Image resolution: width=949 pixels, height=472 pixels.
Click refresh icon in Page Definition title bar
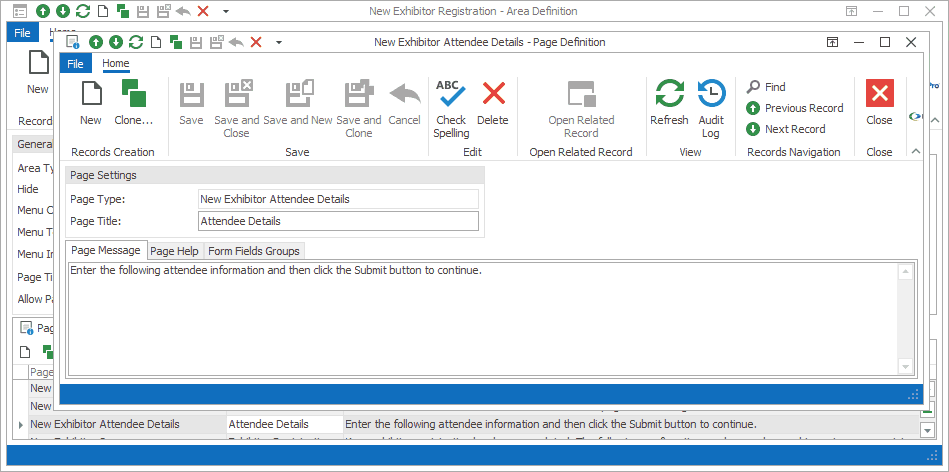pyautogui.click(x=136, y=42)
